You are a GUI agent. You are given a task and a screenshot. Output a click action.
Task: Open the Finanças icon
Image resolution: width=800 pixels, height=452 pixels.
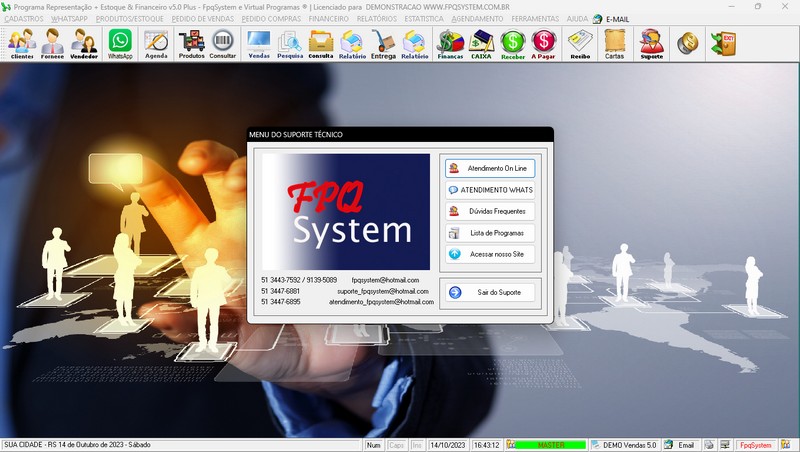[x=450, y=44]
